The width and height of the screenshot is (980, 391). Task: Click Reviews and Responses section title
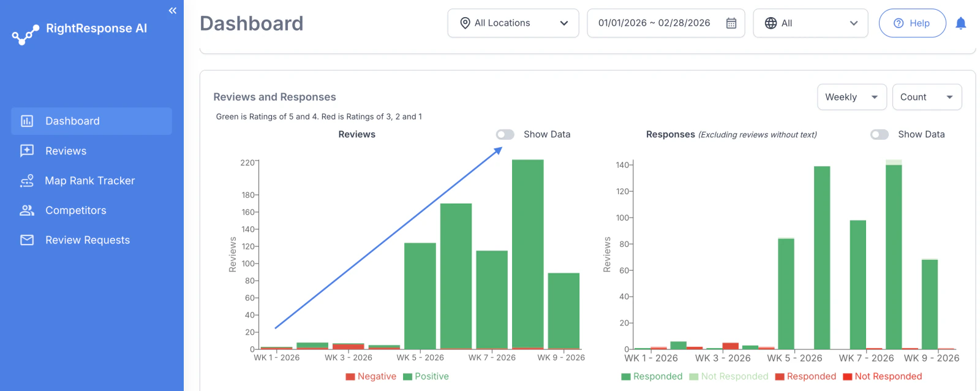(274, 97)
